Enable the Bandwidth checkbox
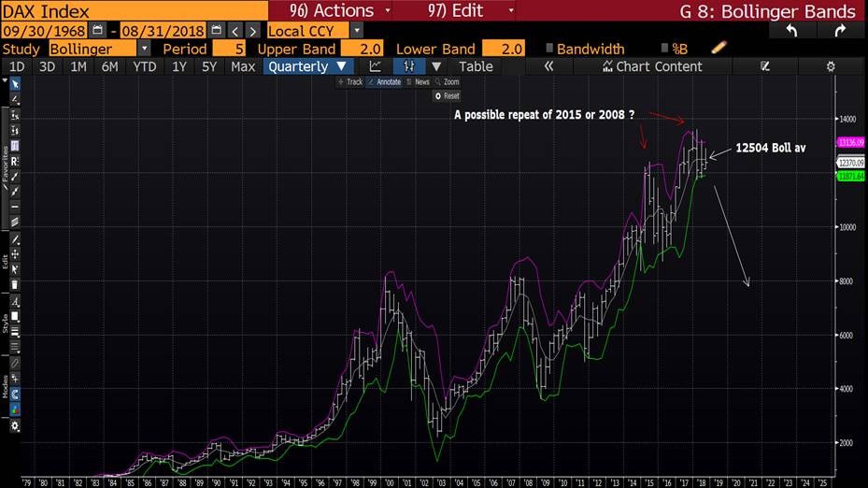 tap(549, 49)
